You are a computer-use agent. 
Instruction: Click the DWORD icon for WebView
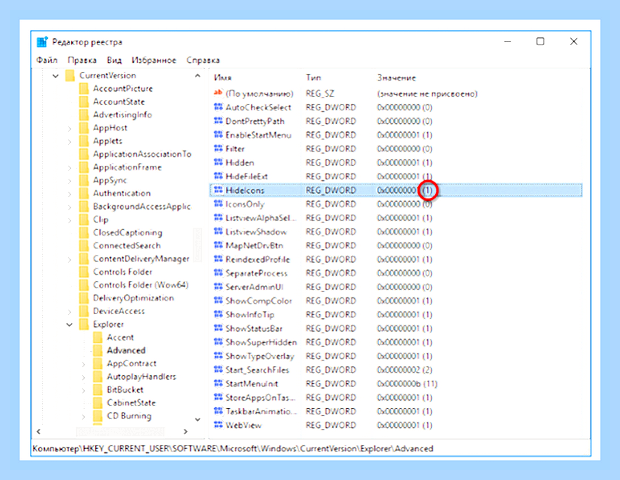tap(218, 425)
